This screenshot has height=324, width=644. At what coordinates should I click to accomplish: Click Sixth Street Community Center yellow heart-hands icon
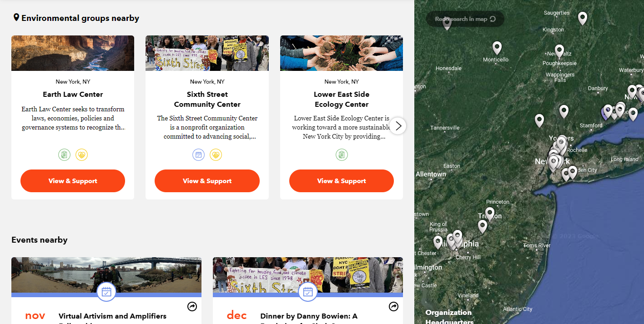coord(216,155)
